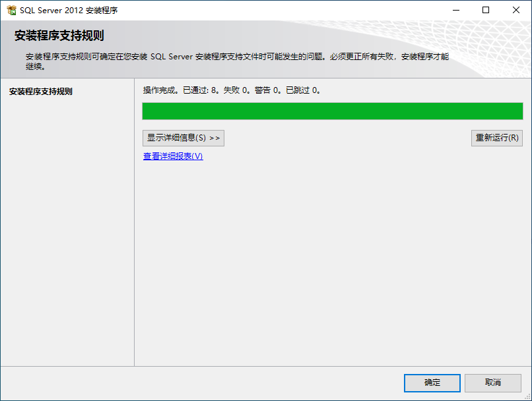Click the empty area below the sidebar step

[x=67, y=230]
